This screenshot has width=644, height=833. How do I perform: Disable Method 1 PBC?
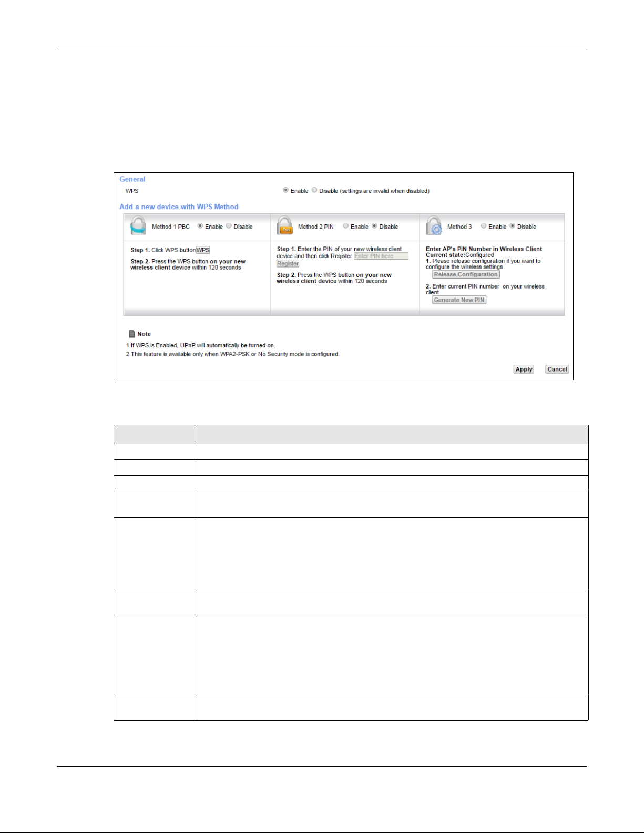tap(229, 226)
